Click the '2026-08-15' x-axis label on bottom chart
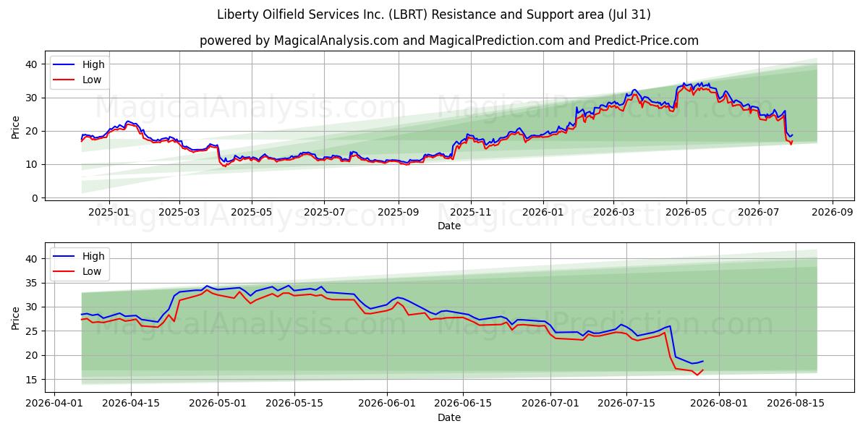Image resolution: width=868 pixels, height=434 pixels. pyautogui.click(x=796, y=404)
